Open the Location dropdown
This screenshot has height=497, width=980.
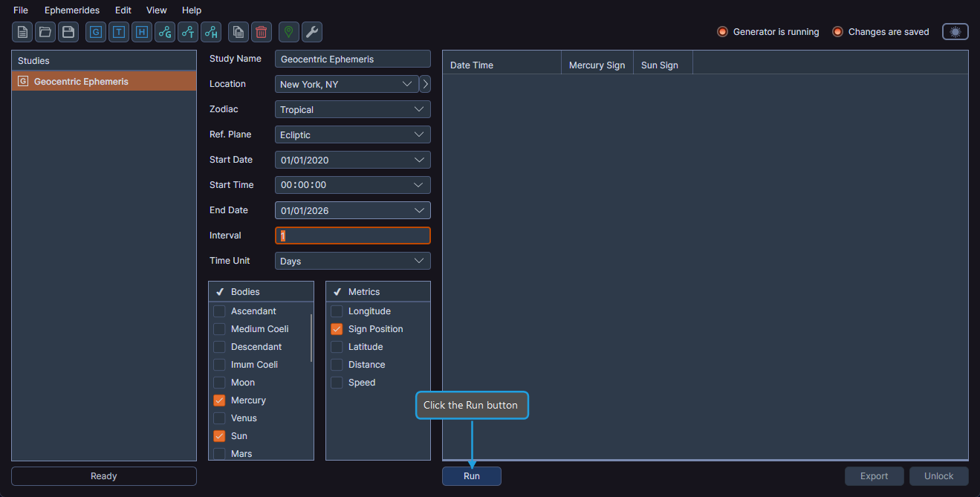(x=345, y=84)
